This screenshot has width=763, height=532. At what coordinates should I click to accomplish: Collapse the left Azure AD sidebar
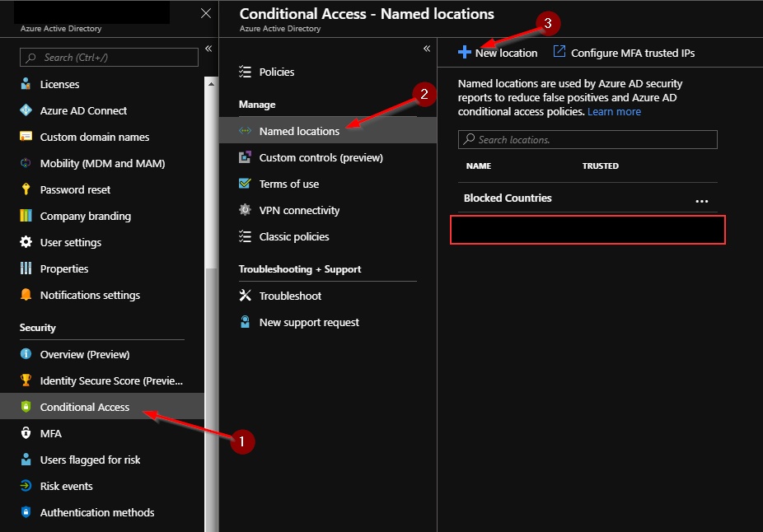[208, 49]
